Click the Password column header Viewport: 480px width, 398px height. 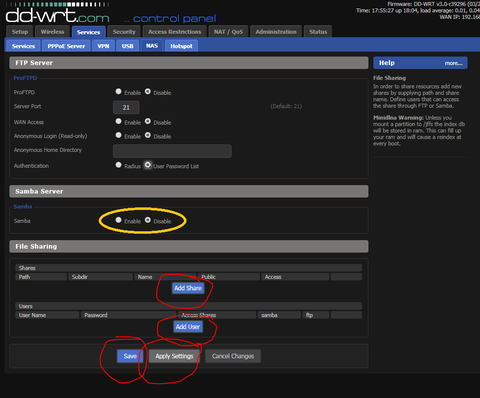tap(128, 315)
